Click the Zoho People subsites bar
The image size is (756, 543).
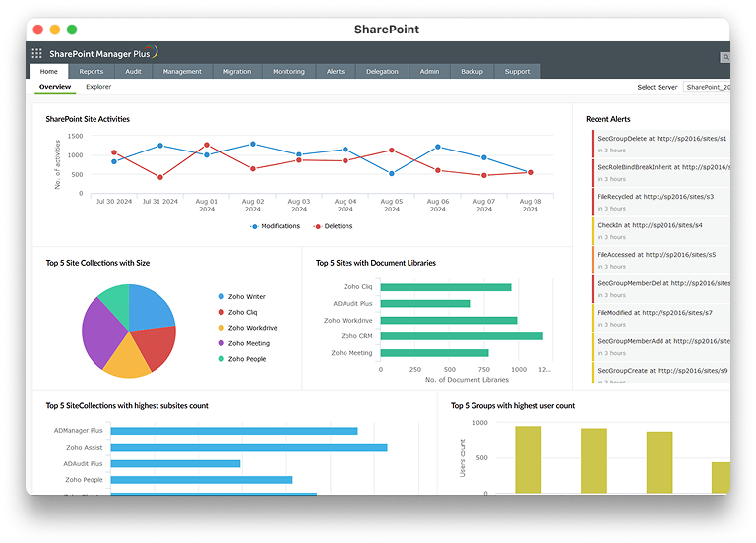[x=202, y=480]
